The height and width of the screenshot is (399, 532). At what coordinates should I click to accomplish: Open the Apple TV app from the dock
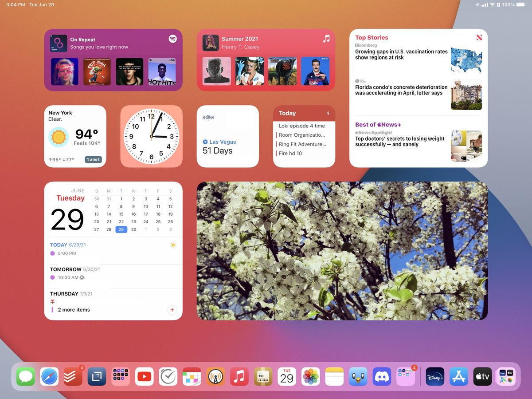482,376
